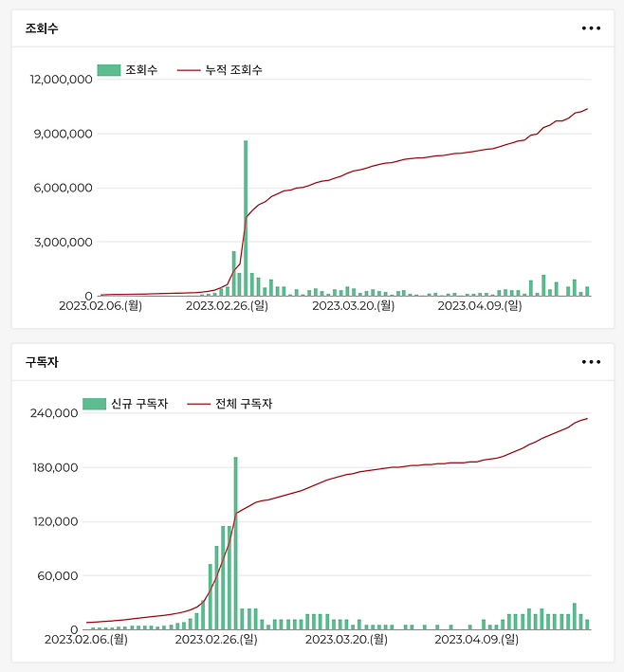Select the 구독자 card title

click(x=42, y=362)
